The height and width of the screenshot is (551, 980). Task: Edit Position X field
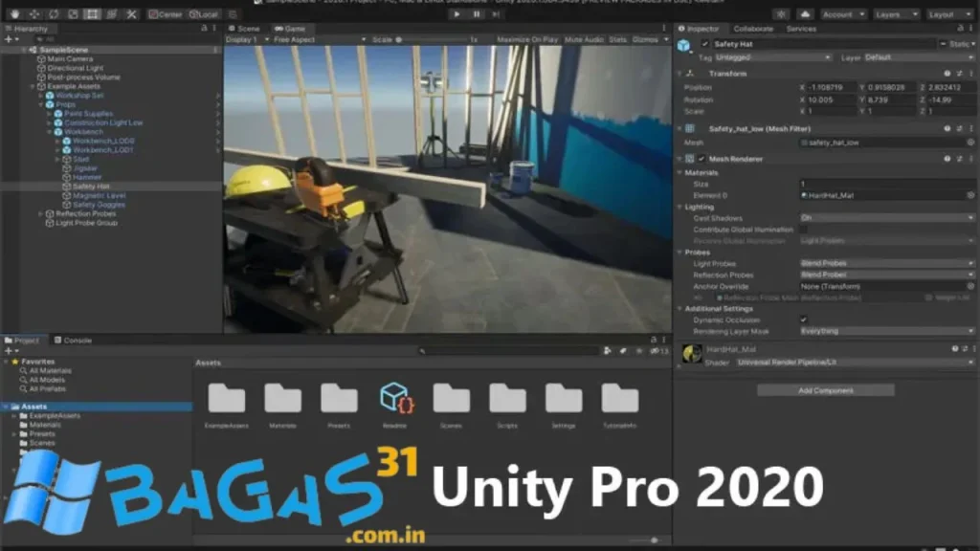831,87
